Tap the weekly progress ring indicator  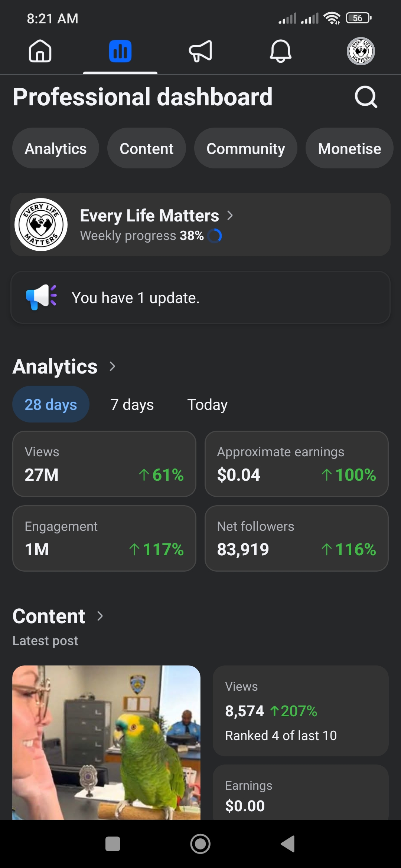(215, 236)
